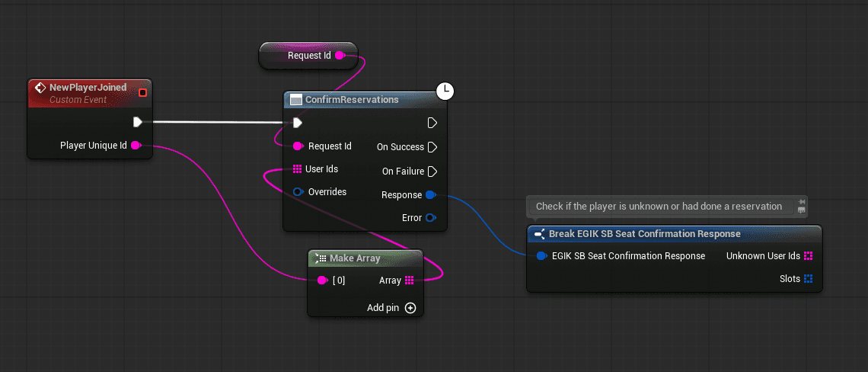Click the Make Array output Array pin
Screen dimensions: 868x372
[x=410, y=281]
